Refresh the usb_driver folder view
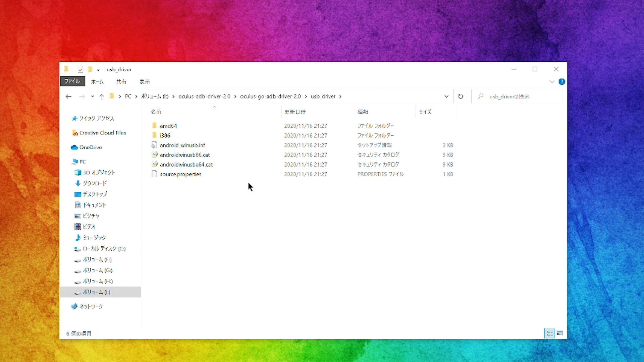This screenshot has width=644, height=362. point(461,97)
